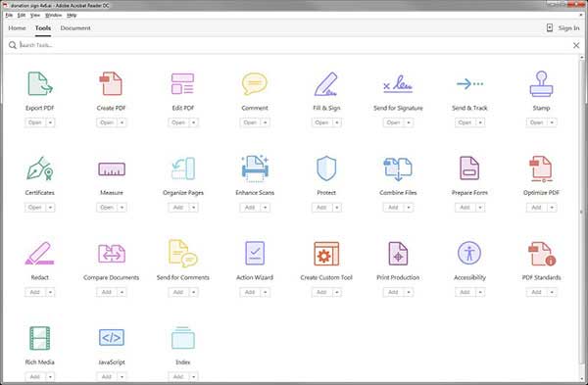588x385 pixels.
Task: Select the Combine Files icon
Action: tap(398, 168)
